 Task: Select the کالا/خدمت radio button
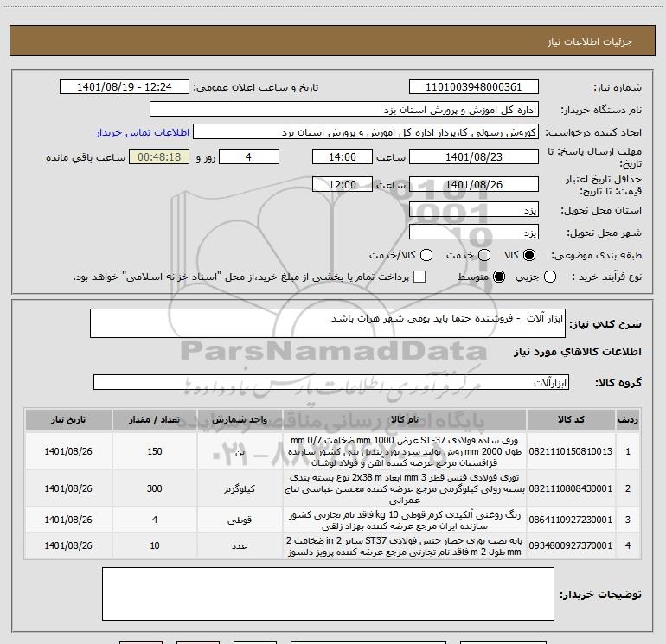[426, 255]
